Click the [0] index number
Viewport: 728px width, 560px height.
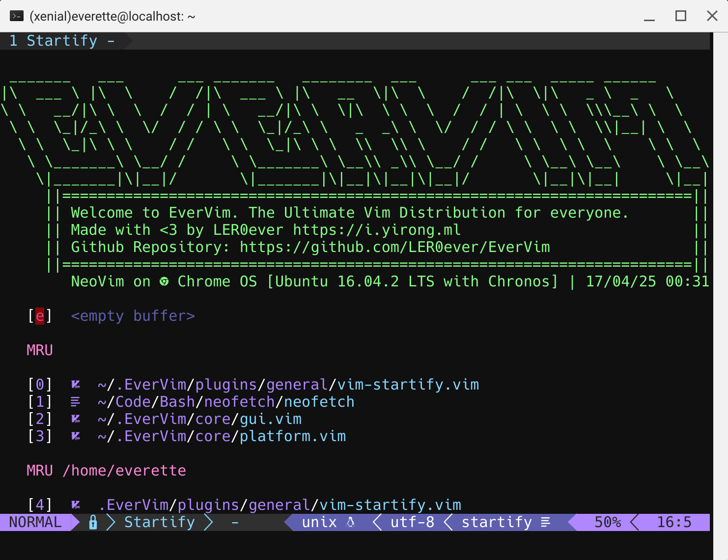pos(40,385)
